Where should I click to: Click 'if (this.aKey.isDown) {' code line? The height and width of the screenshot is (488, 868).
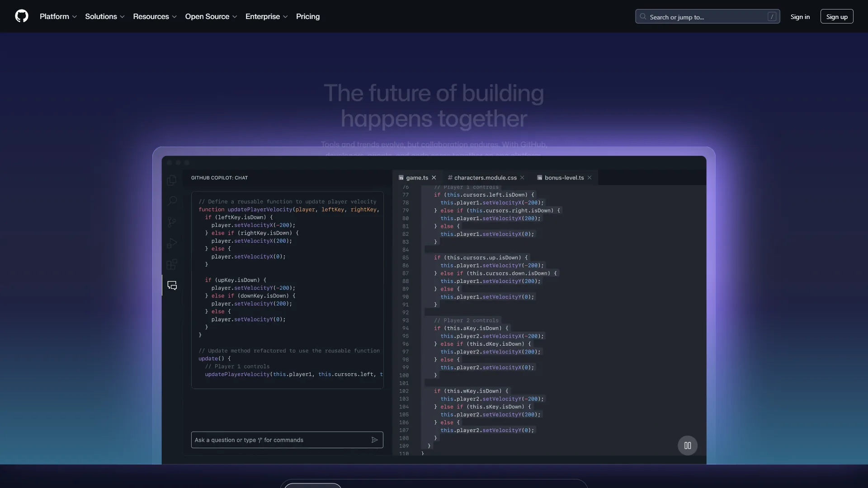click(x=471, y=328)
